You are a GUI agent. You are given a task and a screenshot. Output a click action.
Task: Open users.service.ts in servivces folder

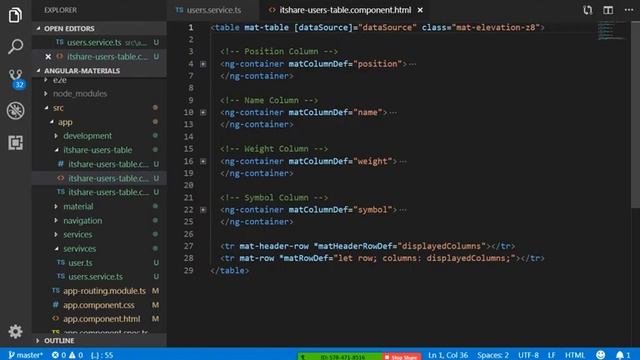[x=99, y=276]
